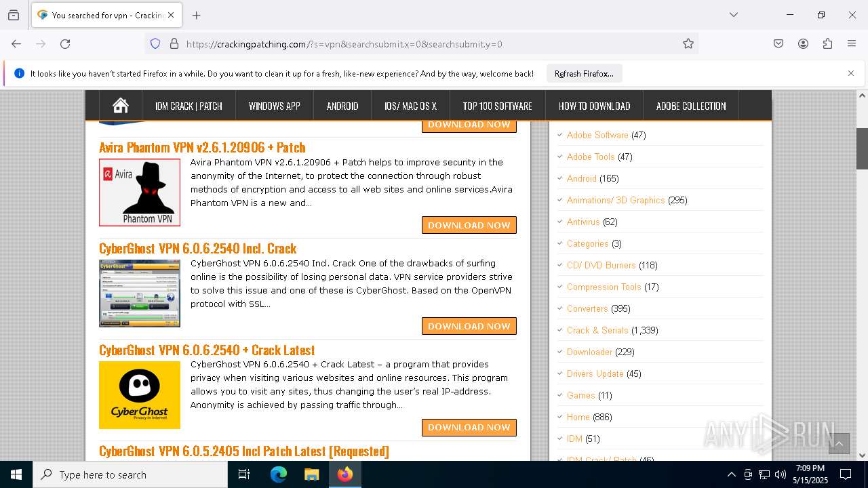This screenshot has height=488, width=868.
Task: Click the CyberGhost app screenshot thumbnail
Action: click(x=140, y=293)
